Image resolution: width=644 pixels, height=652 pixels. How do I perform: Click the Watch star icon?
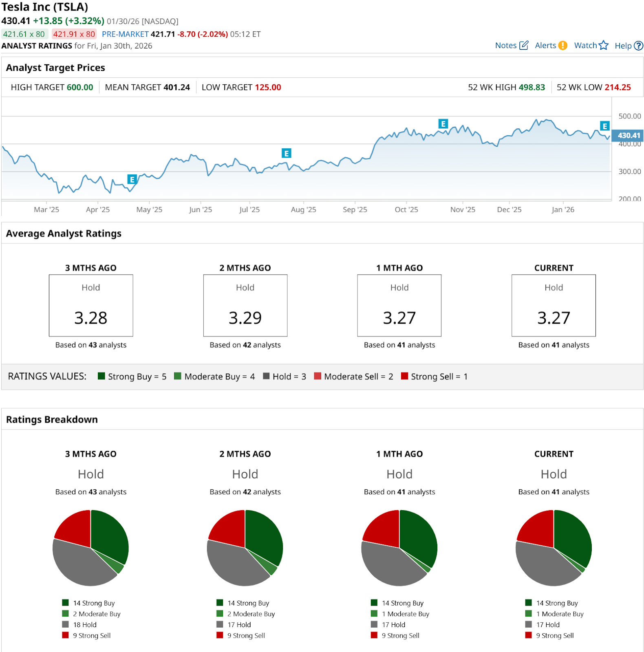pos(604,45)
